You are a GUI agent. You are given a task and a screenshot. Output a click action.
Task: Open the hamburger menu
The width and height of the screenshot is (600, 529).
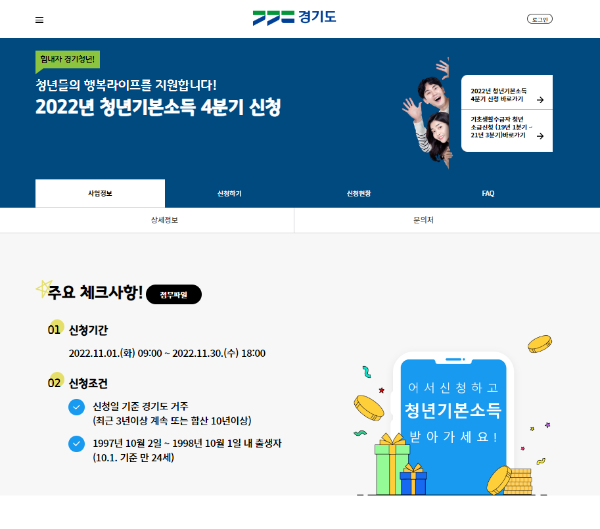pos(39,20)
